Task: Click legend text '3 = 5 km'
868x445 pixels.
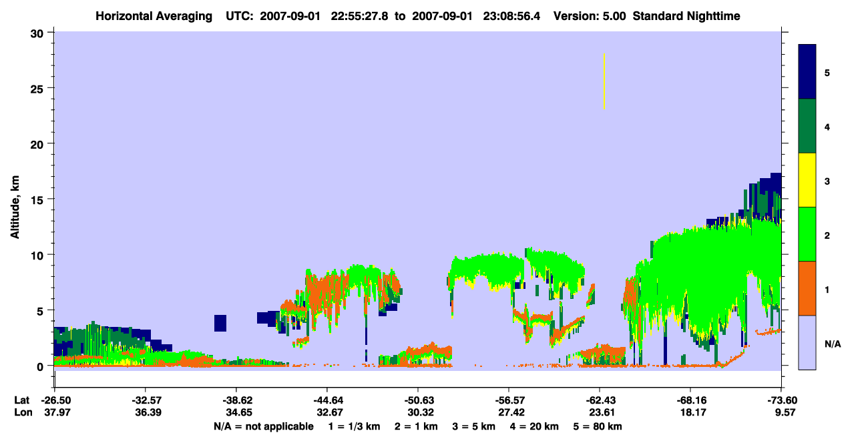Action: click(x=474, y=426)
